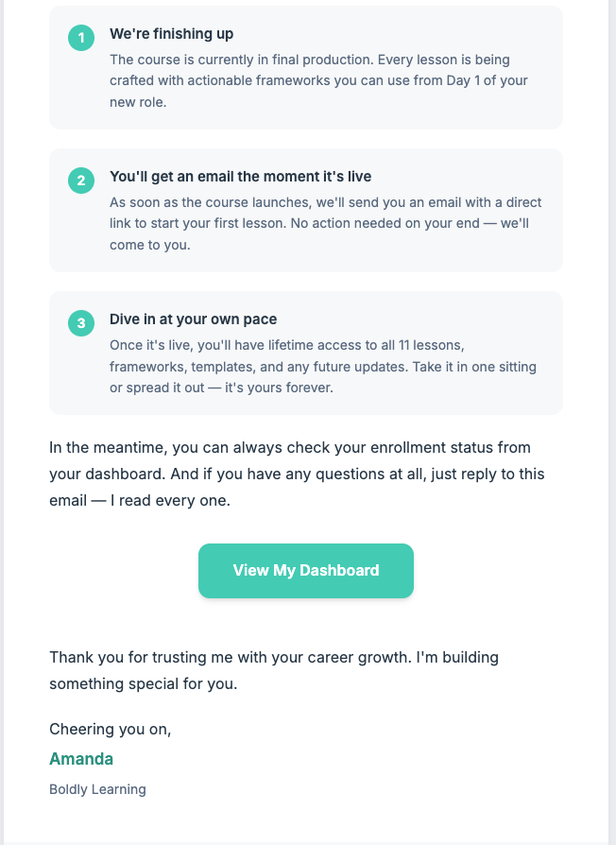Click the View My Dashboard button

[305, 571]
